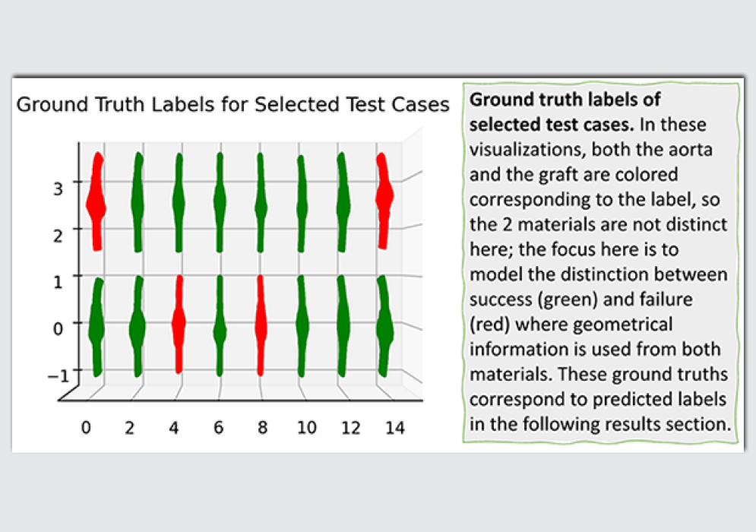Image resolution: width=756 pixels, height=532 pixels.
Task: Click the plot title 'Ground Truth Labels for Selected Test Cases'
Action: 232,104
